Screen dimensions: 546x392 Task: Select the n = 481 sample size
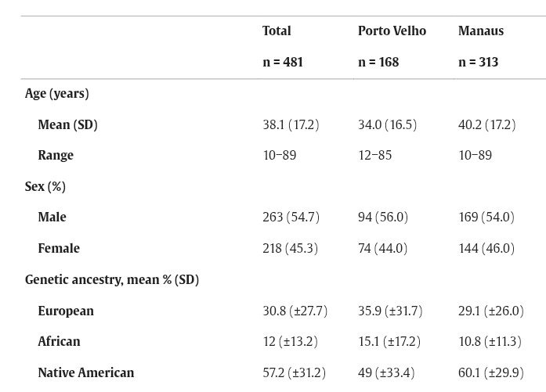point(283,63)
